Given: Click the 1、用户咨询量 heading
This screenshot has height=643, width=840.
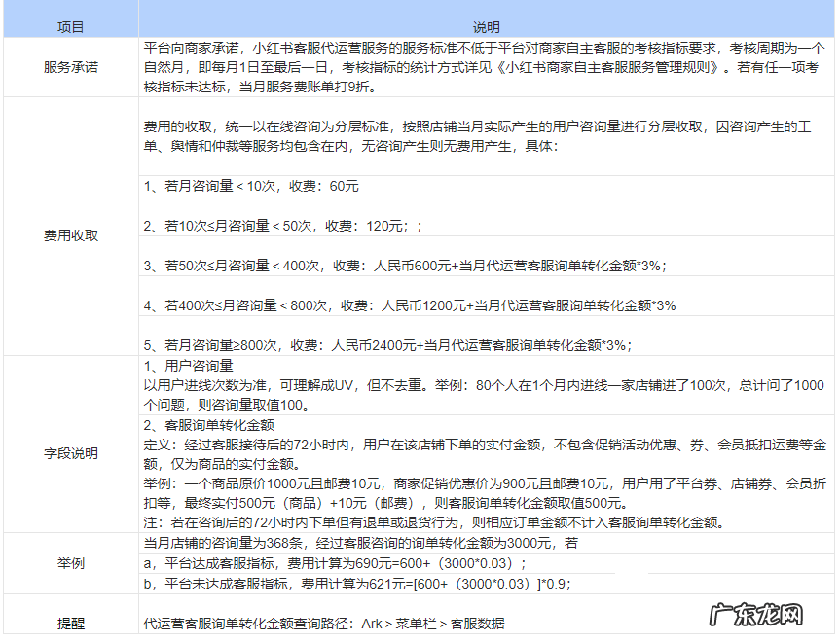Looking at the screenshot, I should pyautogui.click(x=189, y=366).
